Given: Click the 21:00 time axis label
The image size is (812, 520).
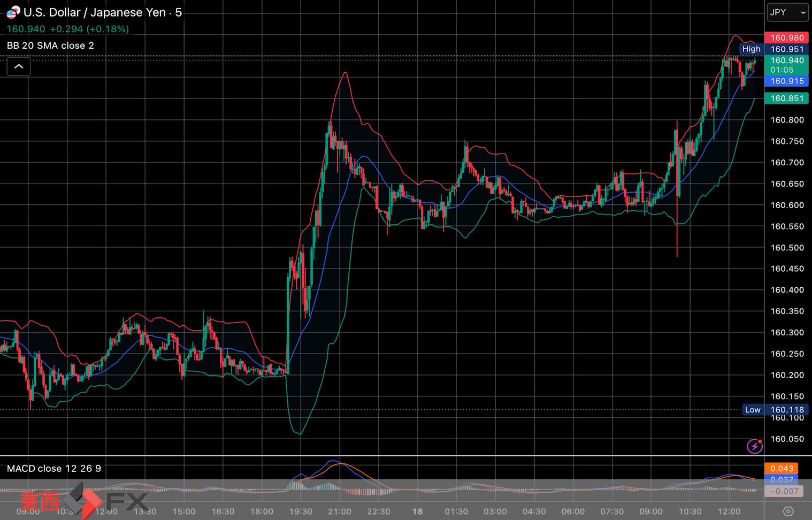Looking at the screenshot, I should click(339, 511).
